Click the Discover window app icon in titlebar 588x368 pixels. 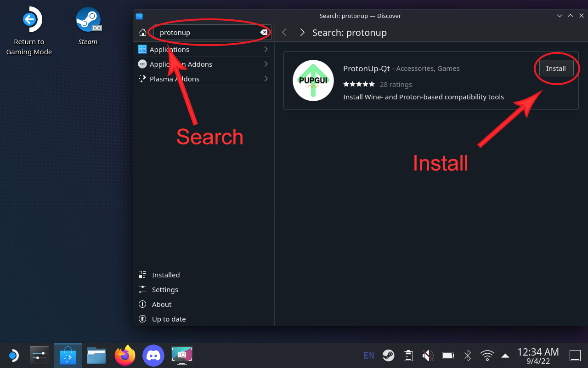[139, 16]
